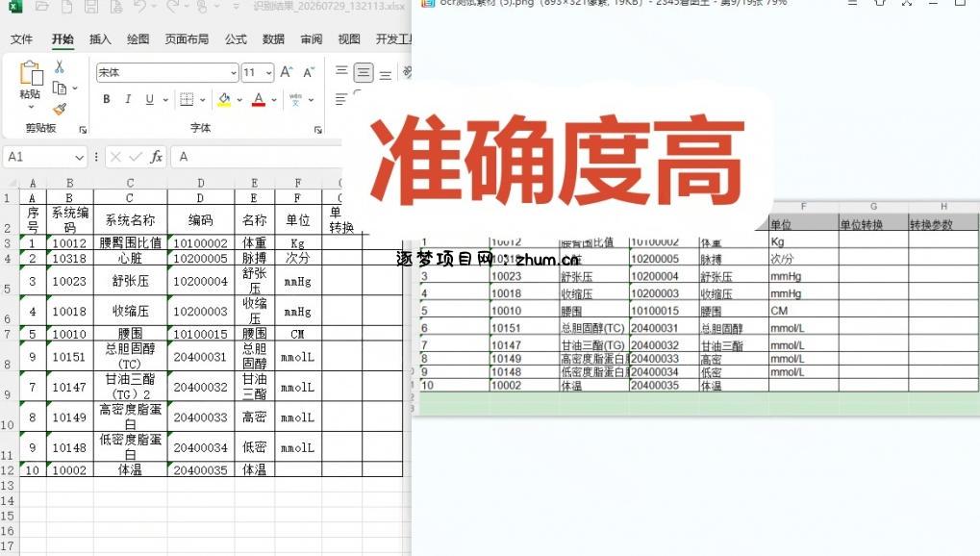
Task: Switch to the 视图 ribbon tab
Action: click(x=349, y=39)
